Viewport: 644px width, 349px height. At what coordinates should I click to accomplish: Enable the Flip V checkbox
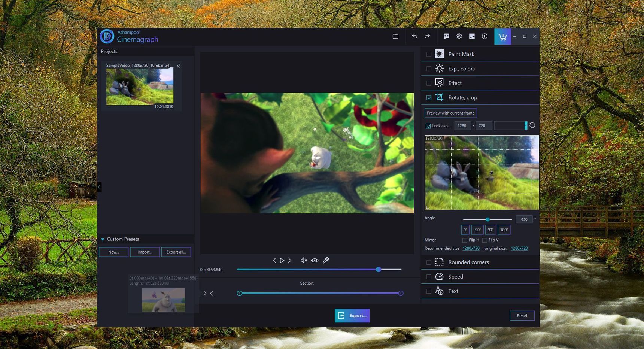click(484, 240)
